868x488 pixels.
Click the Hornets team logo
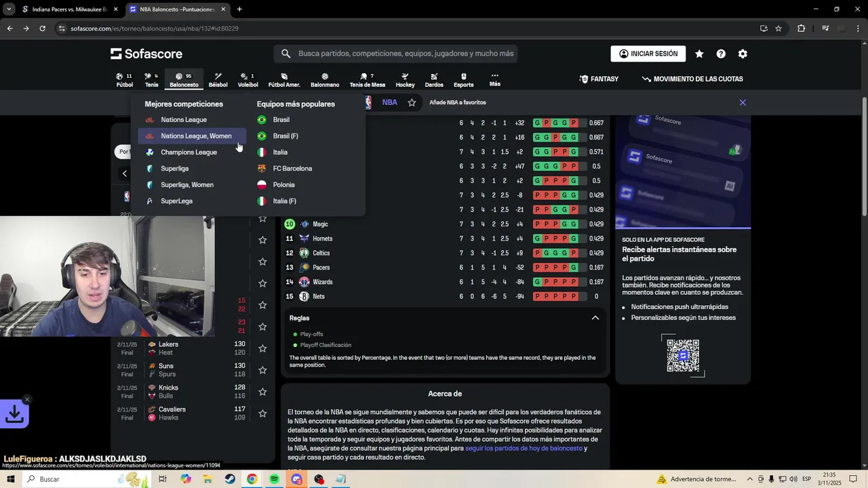tap(304, 239)
